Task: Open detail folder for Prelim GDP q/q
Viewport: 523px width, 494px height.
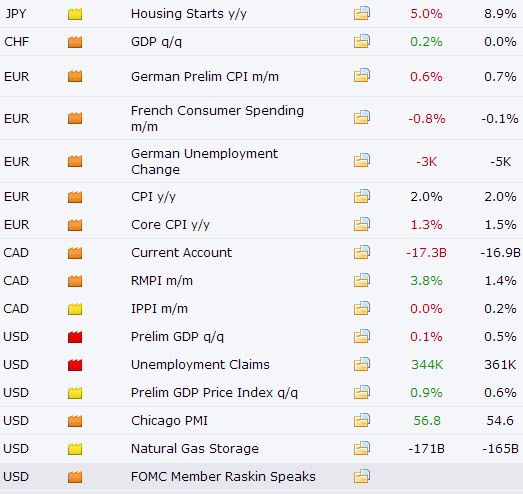Action: coord(362,337)
